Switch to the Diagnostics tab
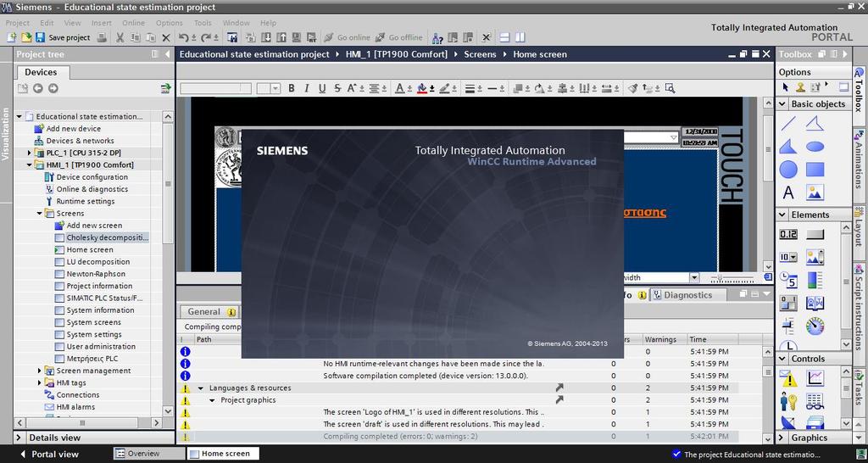 pyautogui.click(x=687, y=295)
